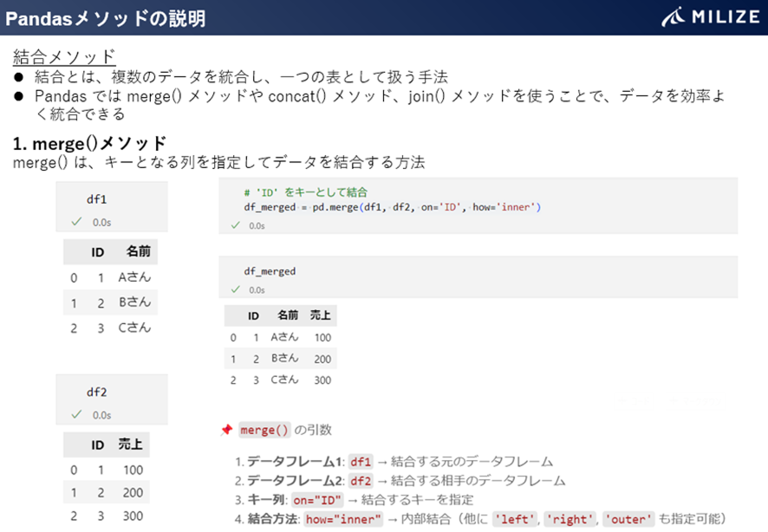
Task: Click the 'outer' option tag
Action: tap(628, 519)
